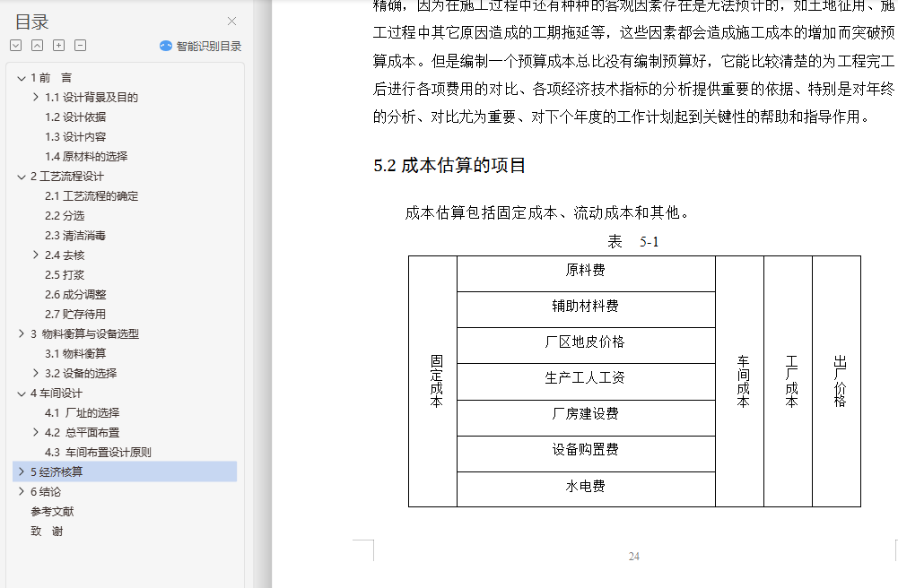
Task: Click the minus icon to lower heading level
Action: point(81,45)
